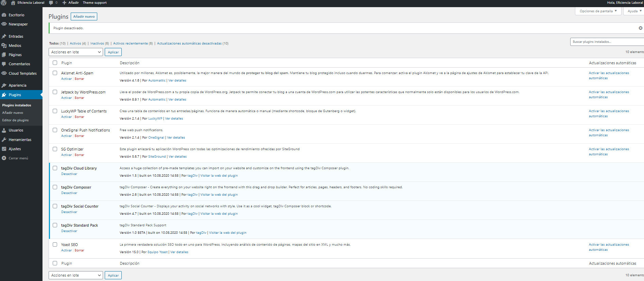Click the Usuarios user icon
The width and height of the screenshot is (644, 281).
(x=4, y=130)
